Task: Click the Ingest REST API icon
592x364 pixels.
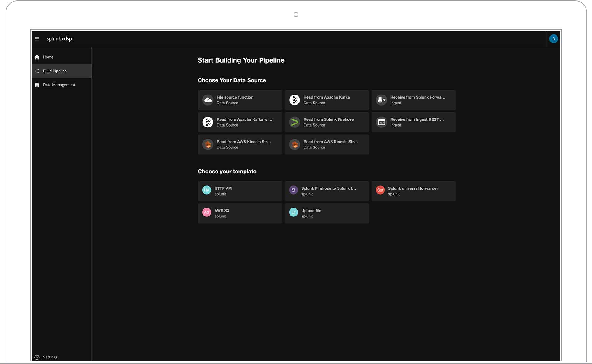Action: pos(381,122)
